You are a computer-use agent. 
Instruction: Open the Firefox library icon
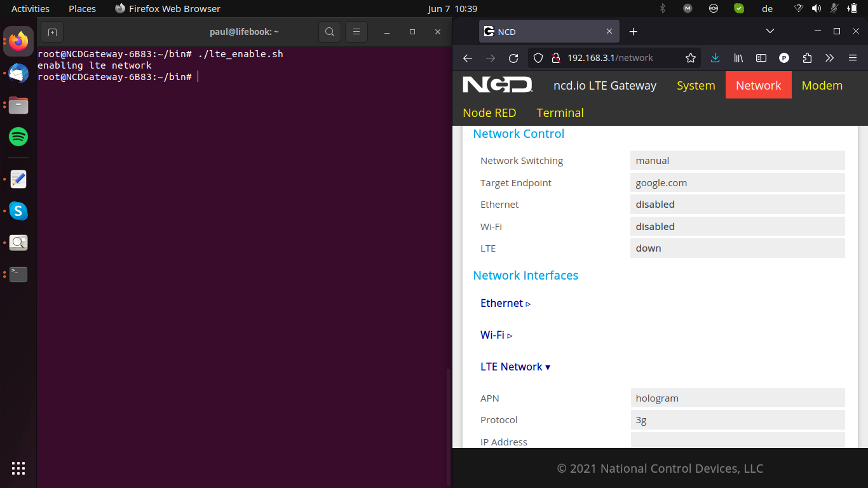click(x=738, y=58)
